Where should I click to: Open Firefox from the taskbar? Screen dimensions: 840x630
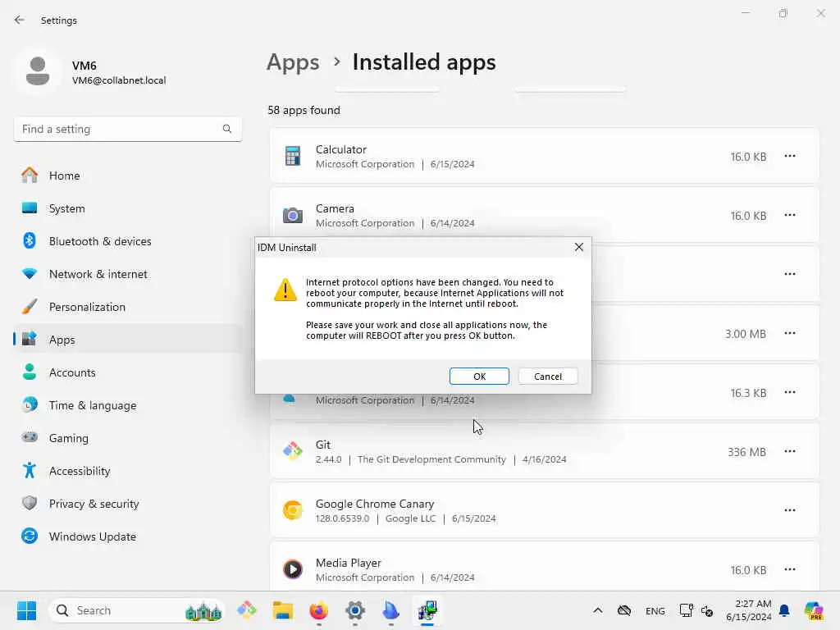click(319, 610)
